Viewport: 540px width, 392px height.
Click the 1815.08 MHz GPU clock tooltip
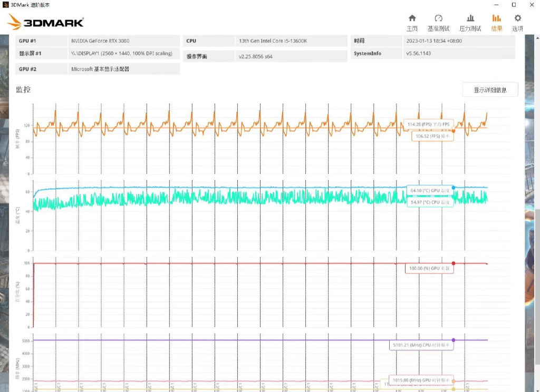(421, 380)
